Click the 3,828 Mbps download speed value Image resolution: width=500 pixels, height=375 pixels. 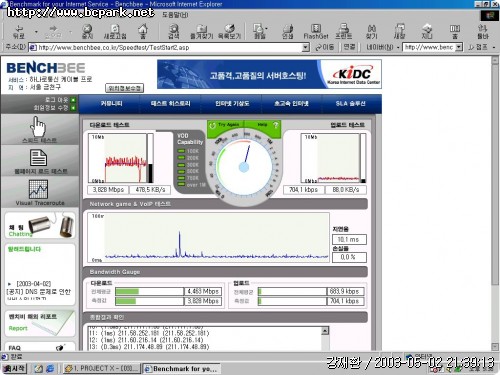(108, 190)
